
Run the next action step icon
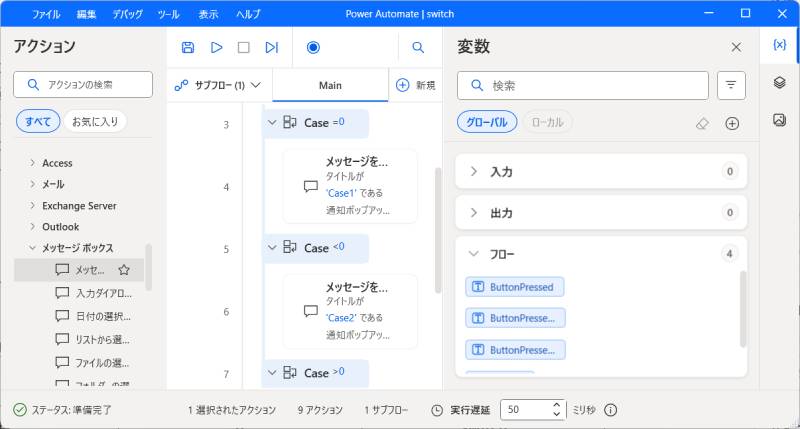(x=271, y=47)
